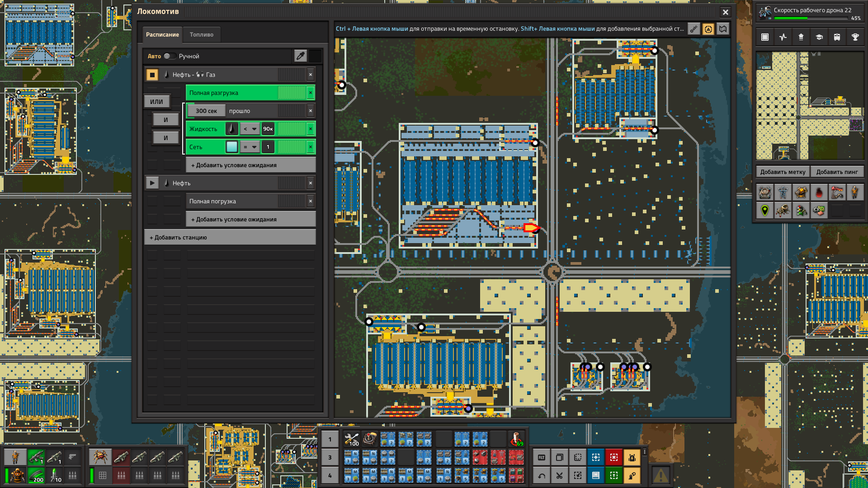The image size is (868, 488).
Task: Open the spidertron vehicle slot
Action: tap(100, 457)
